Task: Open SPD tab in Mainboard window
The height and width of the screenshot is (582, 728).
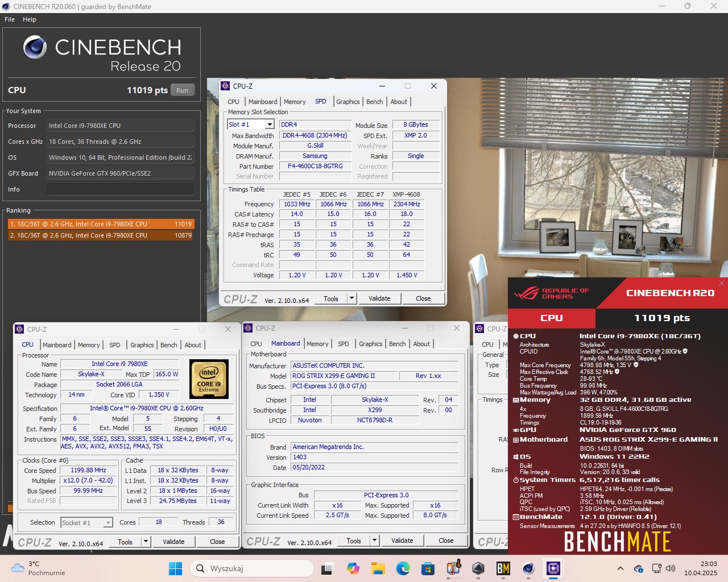Action: (344, 344)
